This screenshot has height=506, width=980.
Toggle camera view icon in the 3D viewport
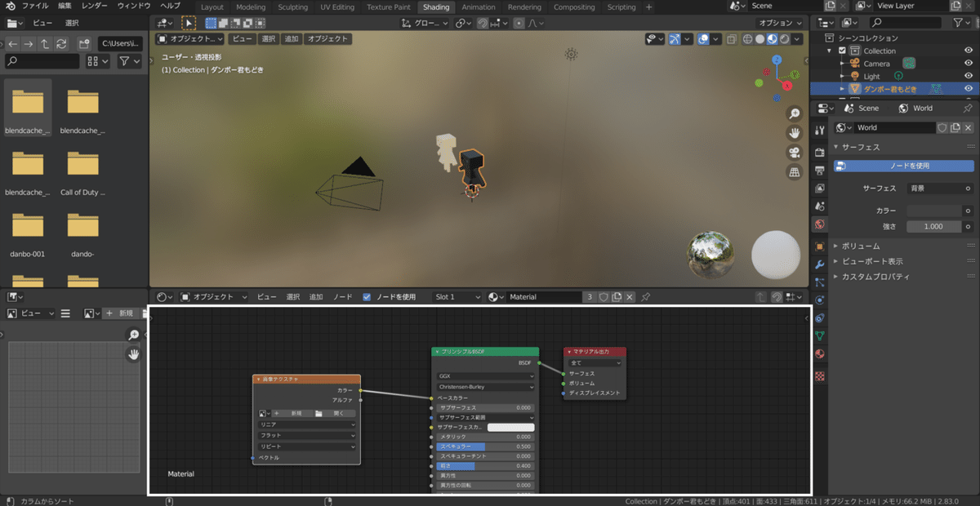[795, 153]
